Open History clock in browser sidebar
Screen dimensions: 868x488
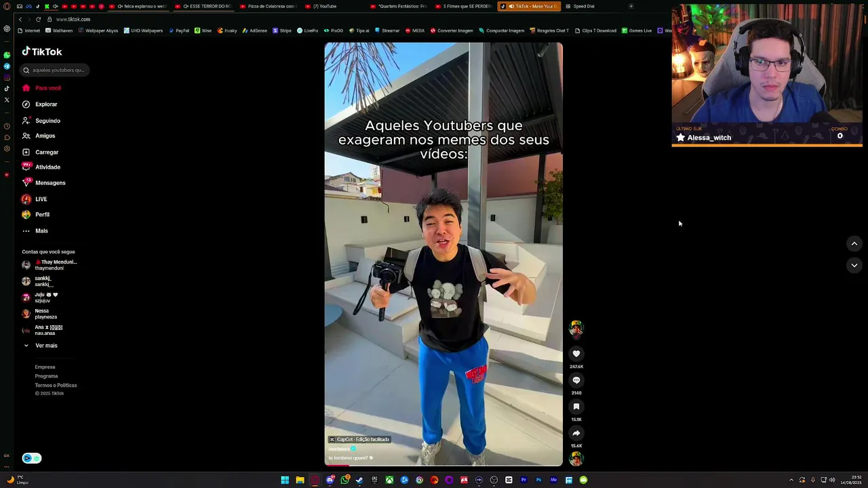pyautogui.click(x=7, y=126)
